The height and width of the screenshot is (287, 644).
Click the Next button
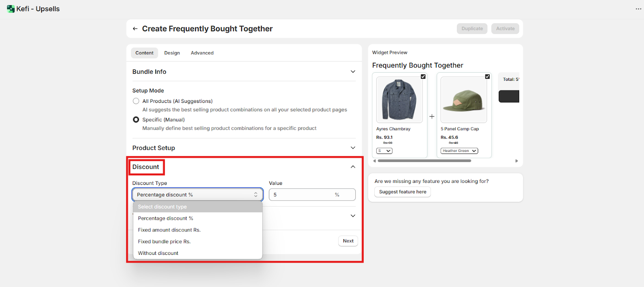(x=348, y=241)
